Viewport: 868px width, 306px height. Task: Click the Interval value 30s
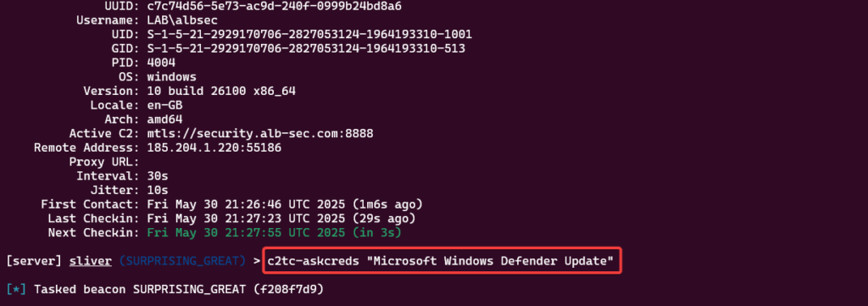click(157, 176)
